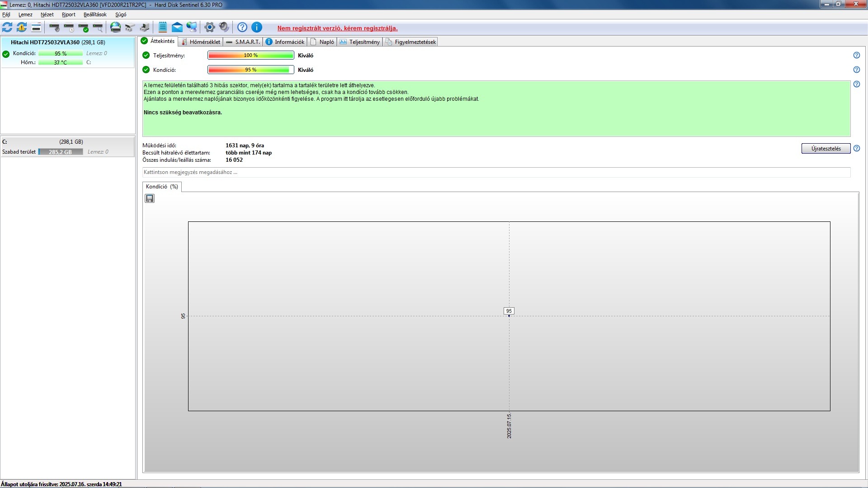Viewport: 868px width, 488px height.
Task: Click the disk with green checkmark icon
Action: pyautogui.click(x=84, y=28)
